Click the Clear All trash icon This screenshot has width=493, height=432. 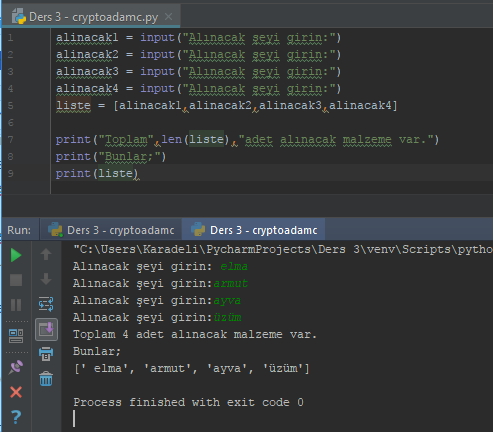click(46, 379)
